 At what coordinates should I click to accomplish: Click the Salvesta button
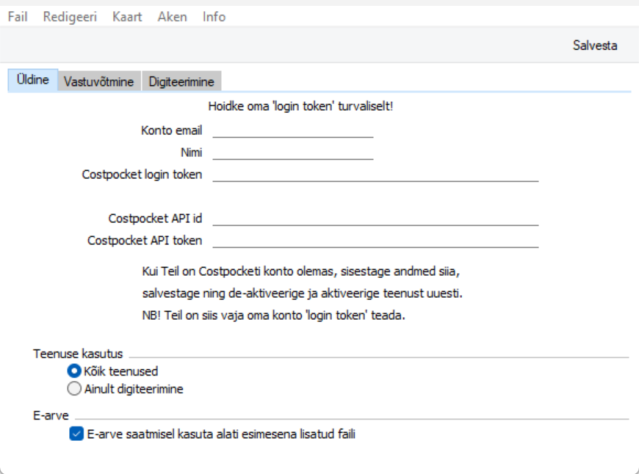coord(595,45)
